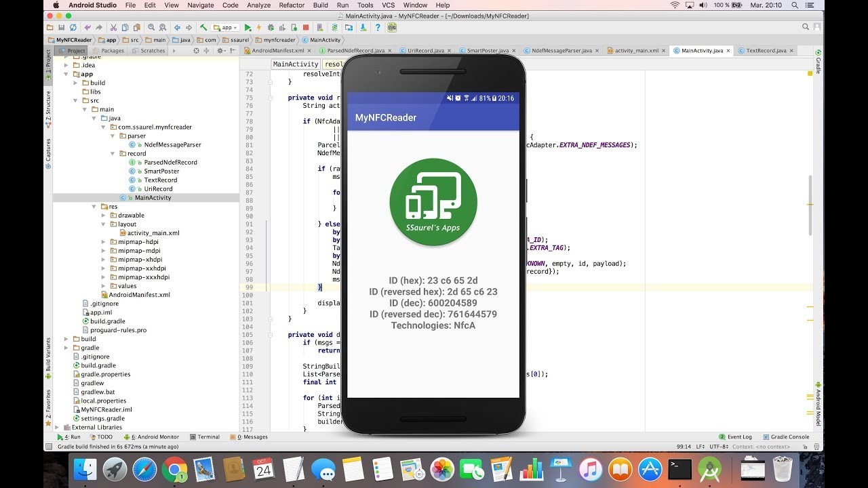Screen dimensions: 868x488
Task: Click the search magnifier at top-right of IDE
Action: [x=805, y=27]
